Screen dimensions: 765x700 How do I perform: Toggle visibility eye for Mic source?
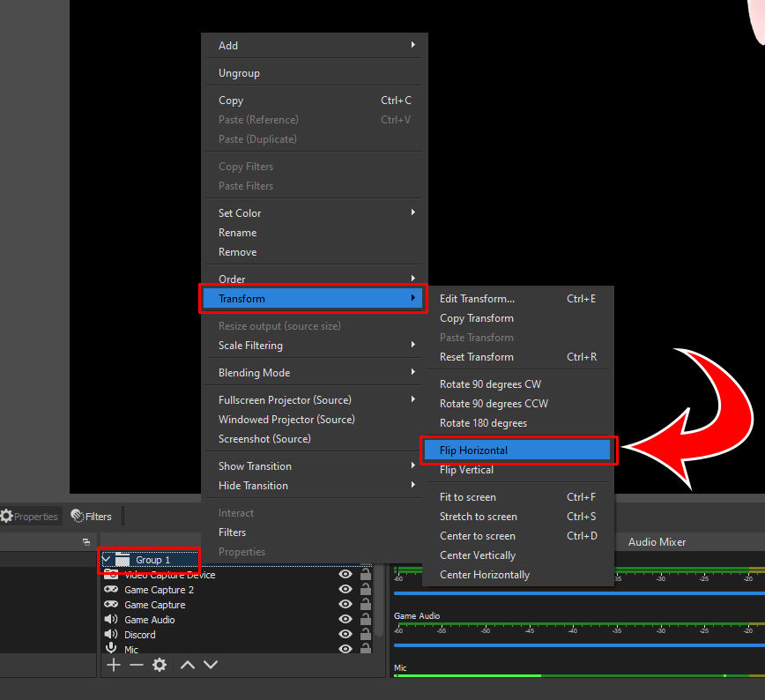tap(345, 649)
